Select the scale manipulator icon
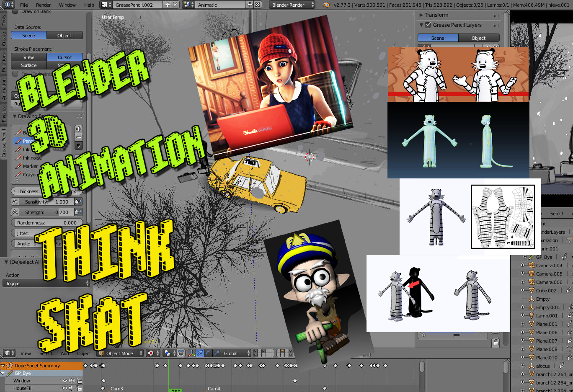Viewport: 573px width, 392px height. tap(217, 353)
